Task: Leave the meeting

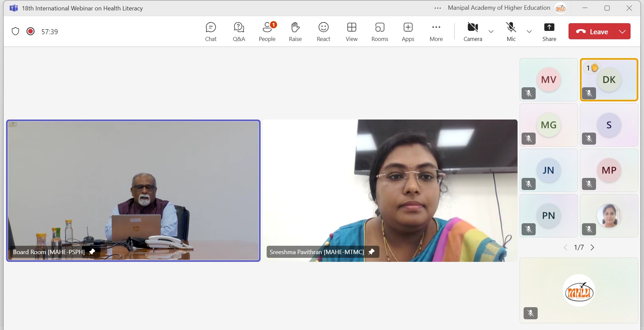Action: [x=592, y=32]
